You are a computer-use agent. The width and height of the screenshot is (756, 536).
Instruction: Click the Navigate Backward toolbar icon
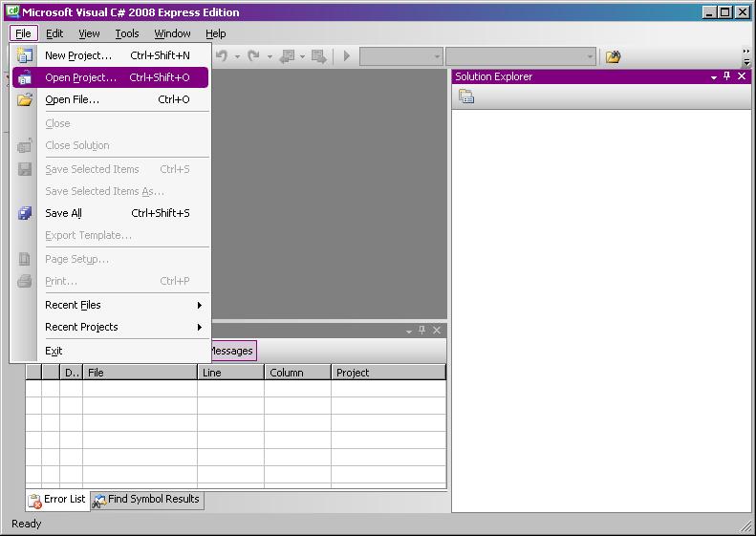288,56
